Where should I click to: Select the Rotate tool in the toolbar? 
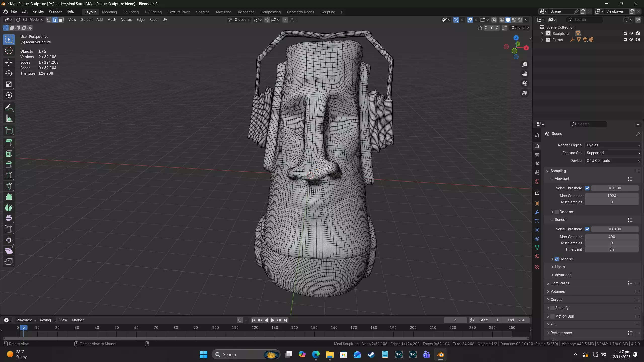[x=9, y=73]
